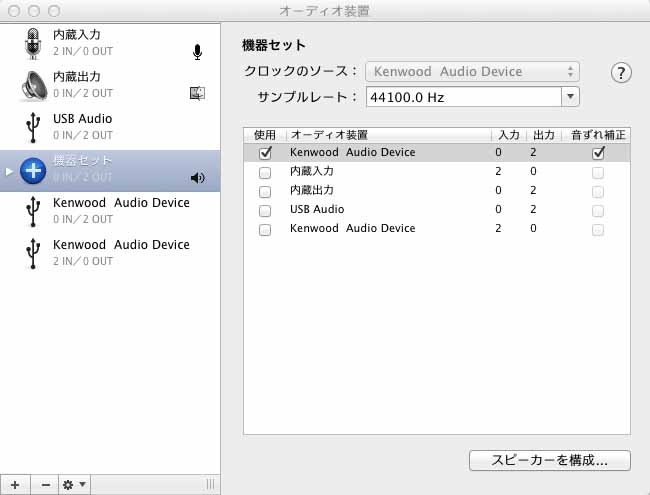650x495 pixels.
Task: Toggle 音ずれ補正 for first Kenwood device
Action: click(598, 153)
